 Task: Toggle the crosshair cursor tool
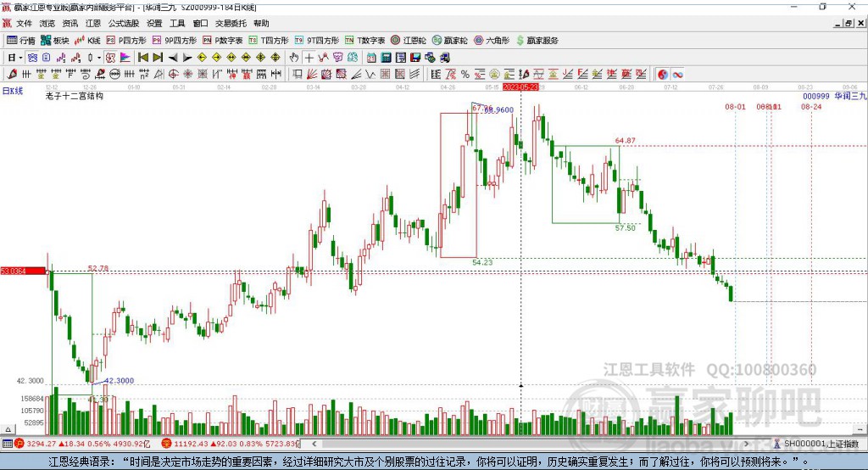pos(309,58)
